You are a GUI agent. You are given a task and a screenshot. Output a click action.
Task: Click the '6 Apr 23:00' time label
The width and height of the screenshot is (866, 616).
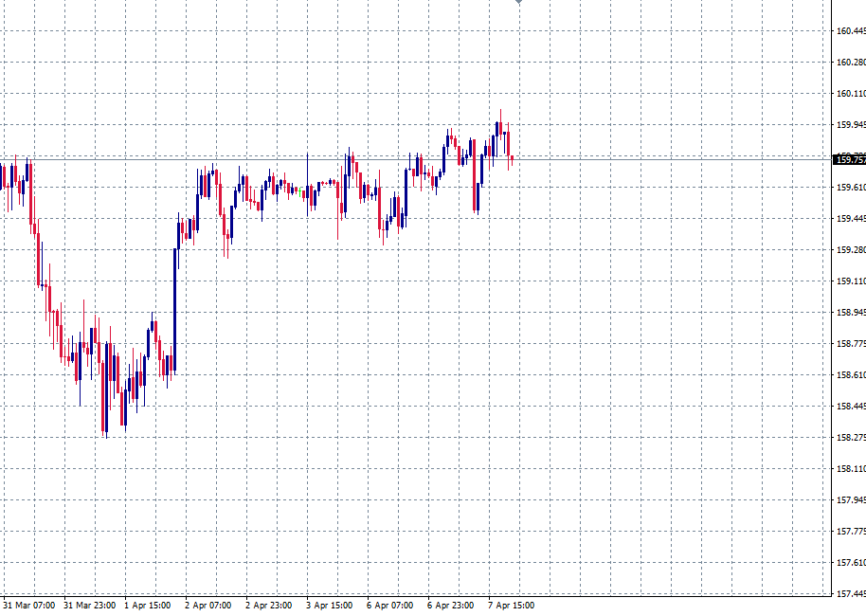(448, 604)
